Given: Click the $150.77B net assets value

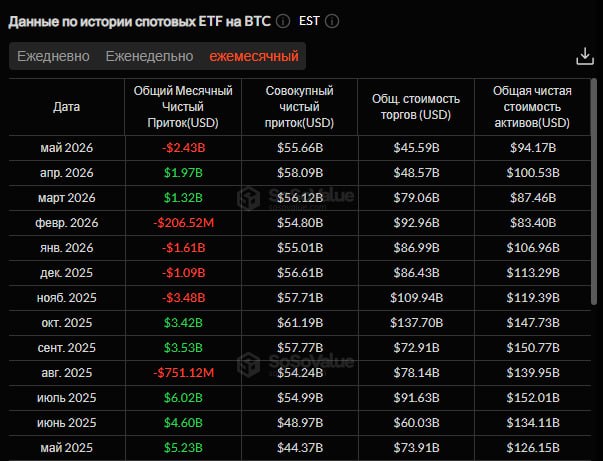Looking at the screenshot, I should click(x=533, y=348).
